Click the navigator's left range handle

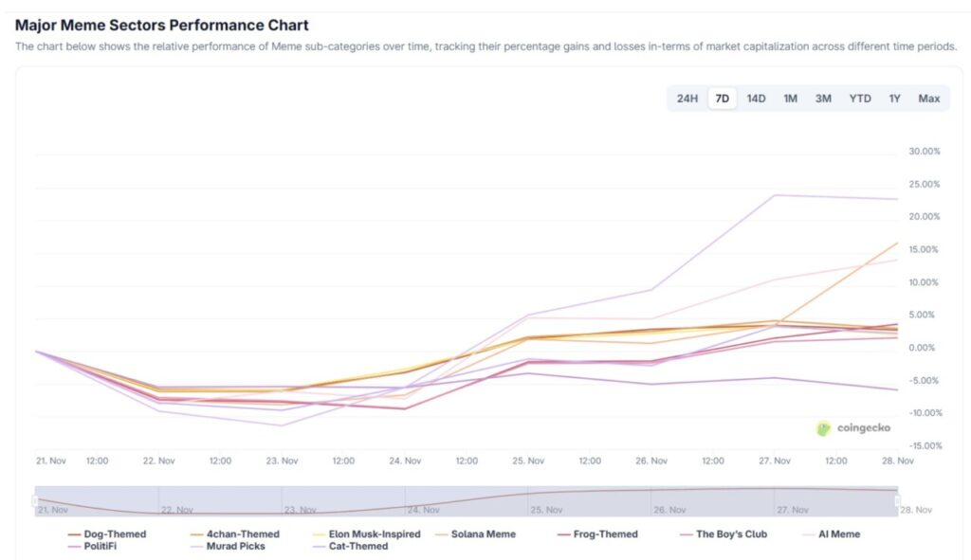[35, 500]
